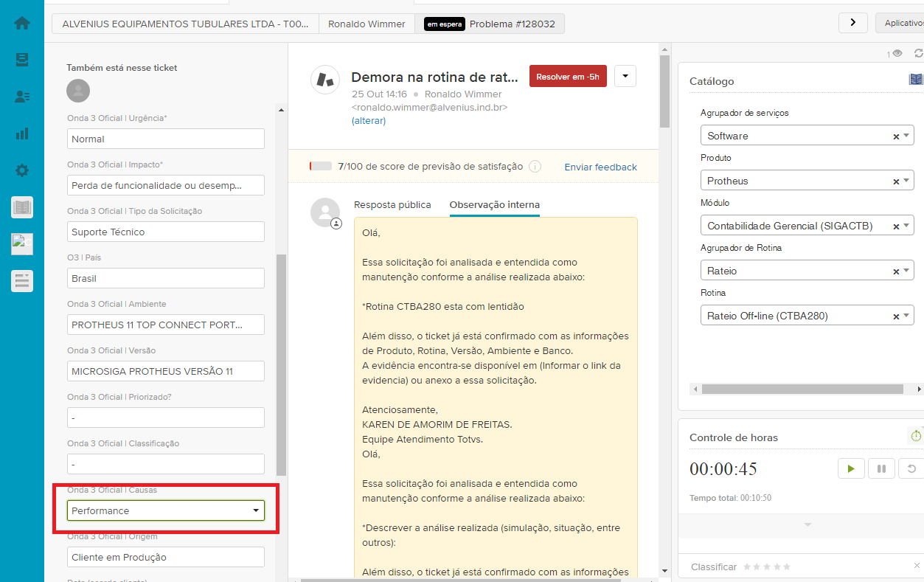924x582 pixels.
Task: Open the book app icon in sidebar
Action: tap(22, 207)
